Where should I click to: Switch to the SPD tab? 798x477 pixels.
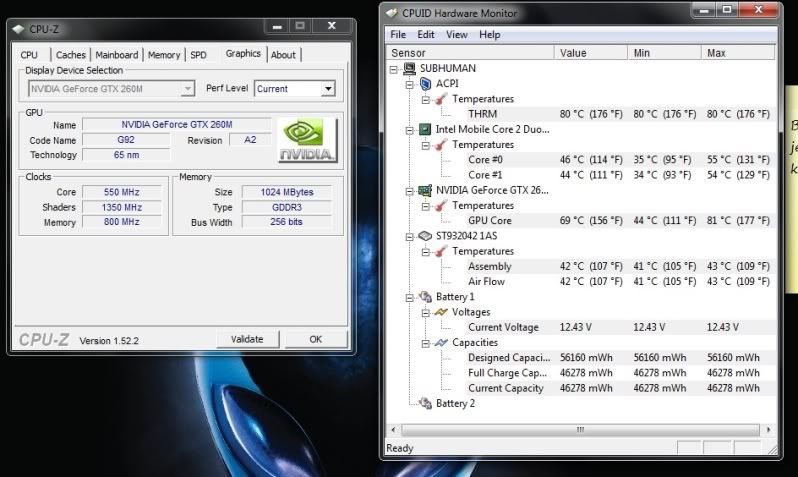coord(198,55)
